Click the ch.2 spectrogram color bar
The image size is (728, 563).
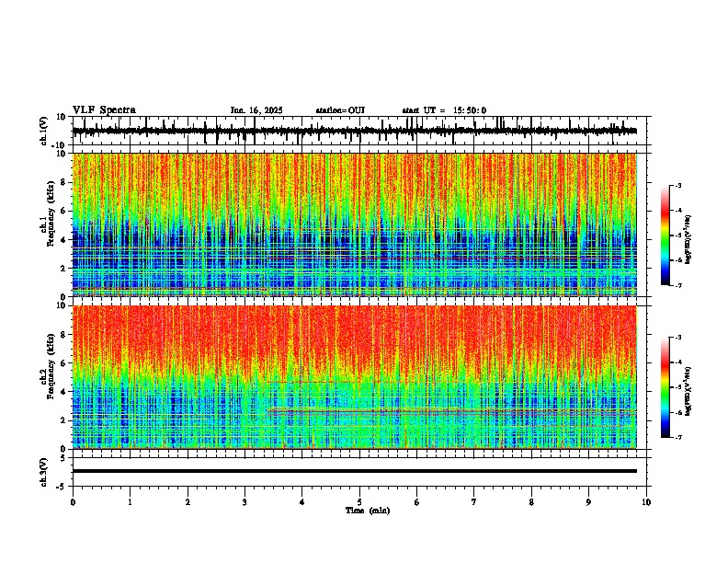[665, 387]
